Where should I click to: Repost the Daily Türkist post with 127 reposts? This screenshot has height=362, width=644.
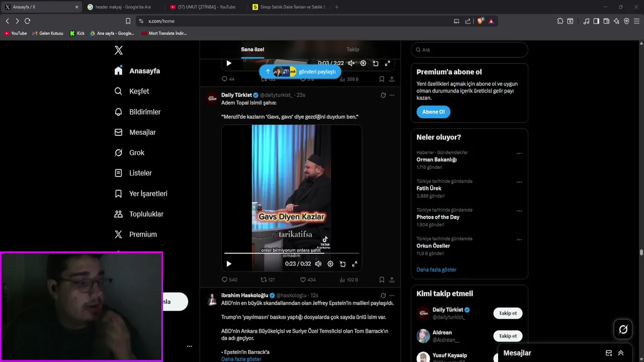point(268,280)
